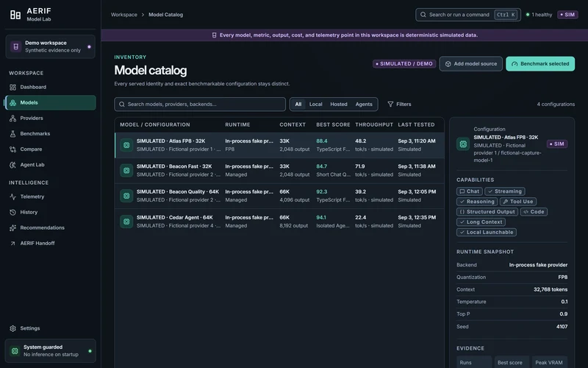Click throughput value 71.9

click(359, 166)
